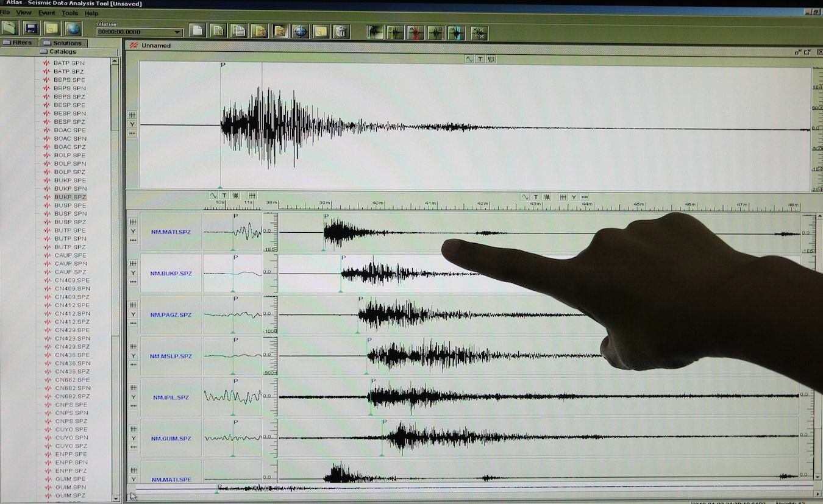Click the open folder icon in toolbar
The image size is (823, 504).
click(x=10, y=28)
